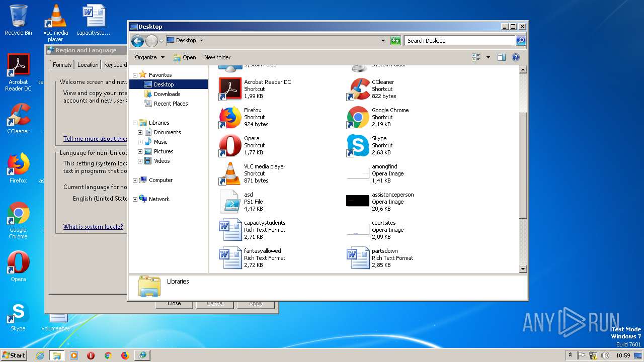Toggle the preview pane button
Screen dimensions: 644x362
pos(501,57)
